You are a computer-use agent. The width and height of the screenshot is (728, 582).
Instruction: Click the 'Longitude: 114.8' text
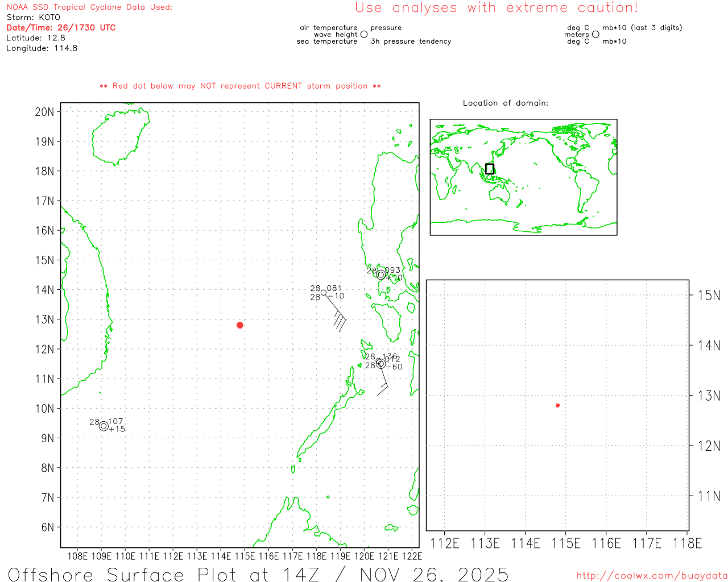(42, 48)
